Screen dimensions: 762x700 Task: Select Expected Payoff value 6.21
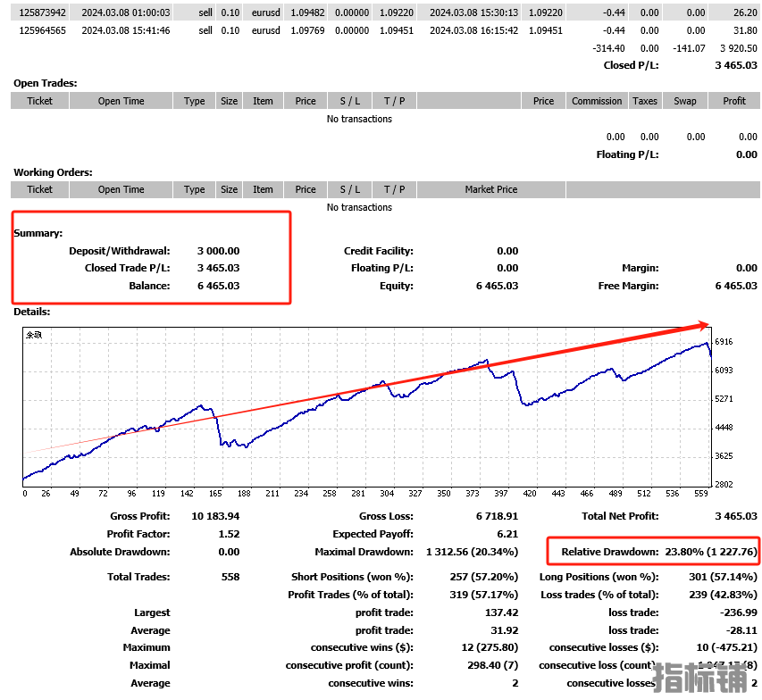[507, 534]
